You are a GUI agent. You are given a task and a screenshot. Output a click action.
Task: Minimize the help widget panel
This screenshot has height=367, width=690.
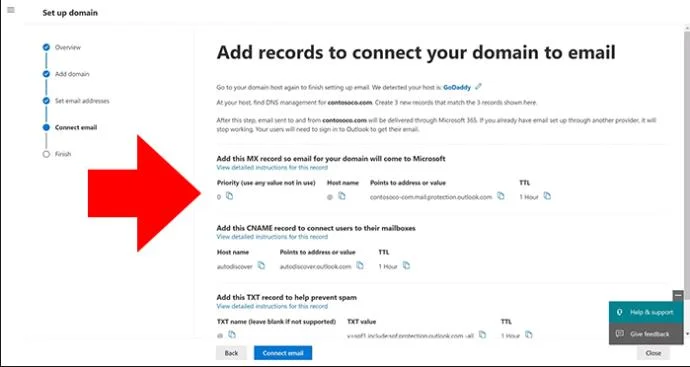(x=678, y=296)
